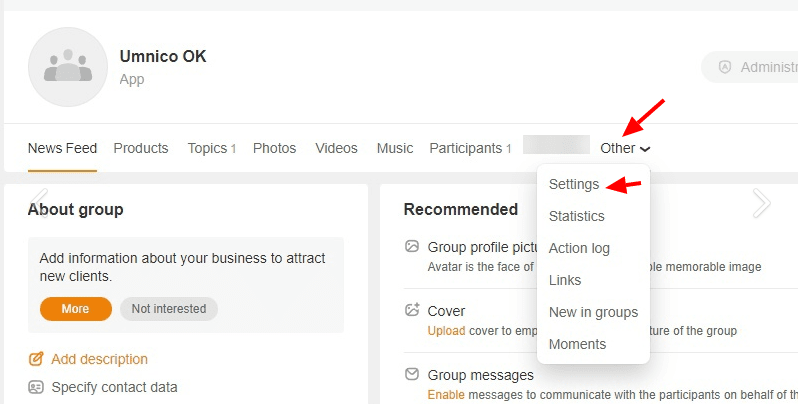Open Settings from the Other menu

coord(574,184)
